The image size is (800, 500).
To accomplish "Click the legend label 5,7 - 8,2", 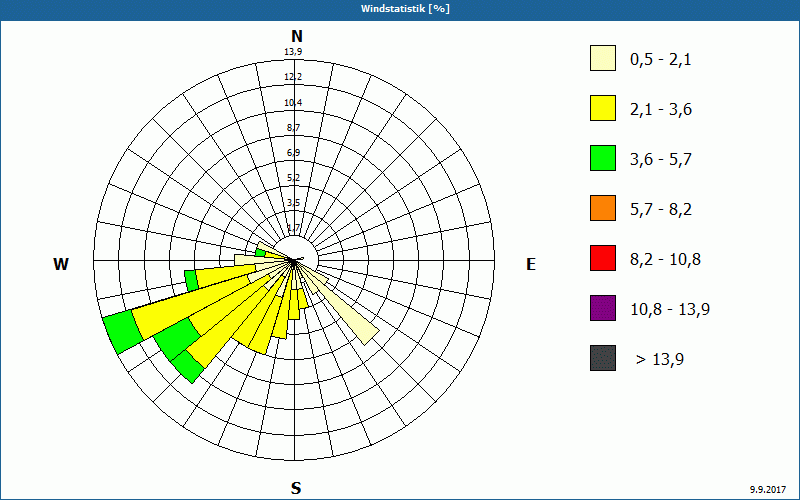I will (x=661, y=210).
